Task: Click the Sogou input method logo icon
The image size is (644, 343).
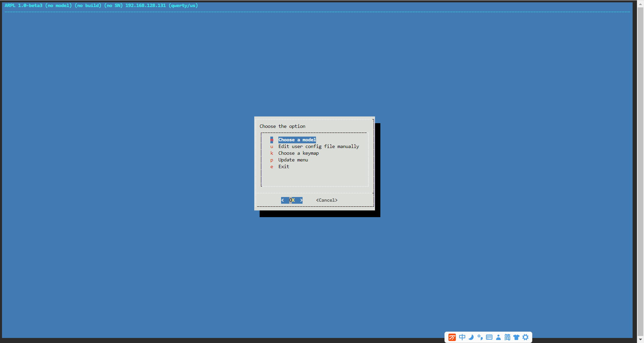Action: (452, 337)
